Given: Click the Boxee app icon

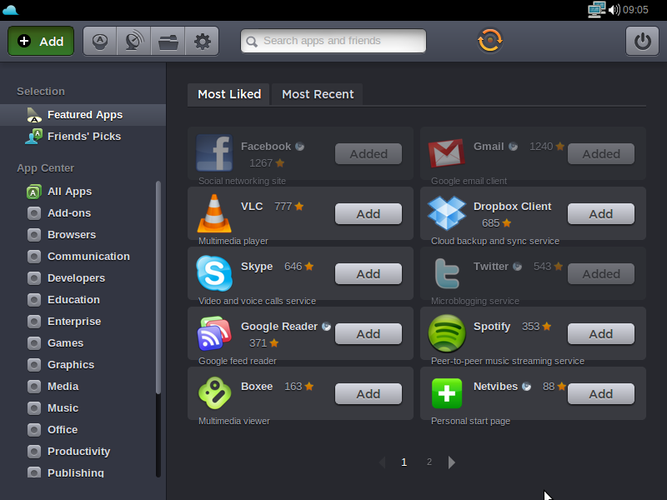Looking at the screenshot, I should click(x=214, y=393).
